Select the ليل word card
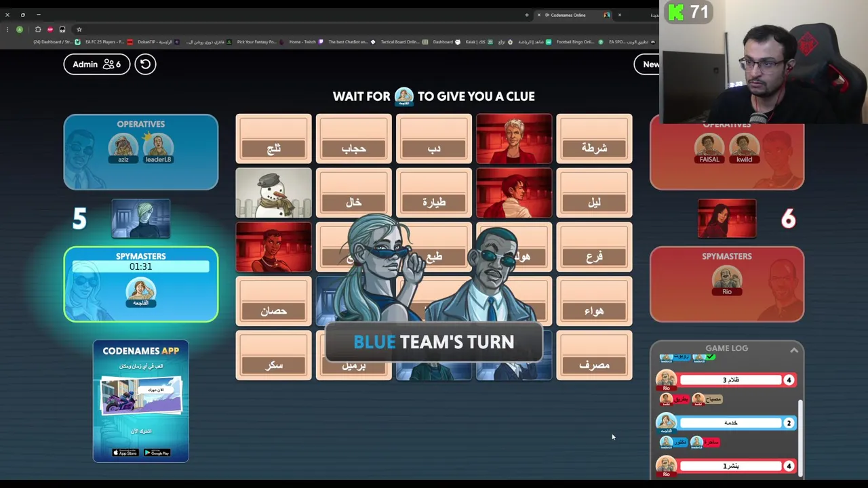The height and width of the screenshot is (488, 868). pyautogui.click(x=594, y=193)
